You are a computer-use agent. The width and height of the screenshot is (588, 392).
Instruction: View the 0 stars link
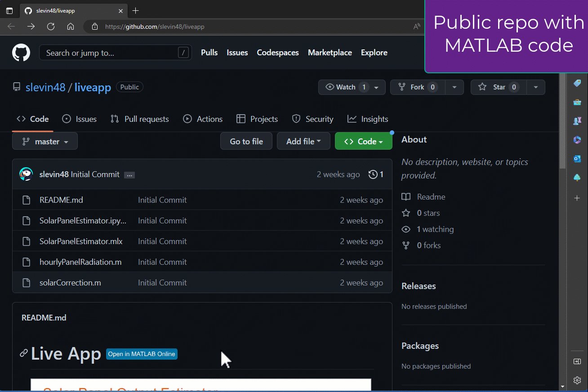[421, 213]
